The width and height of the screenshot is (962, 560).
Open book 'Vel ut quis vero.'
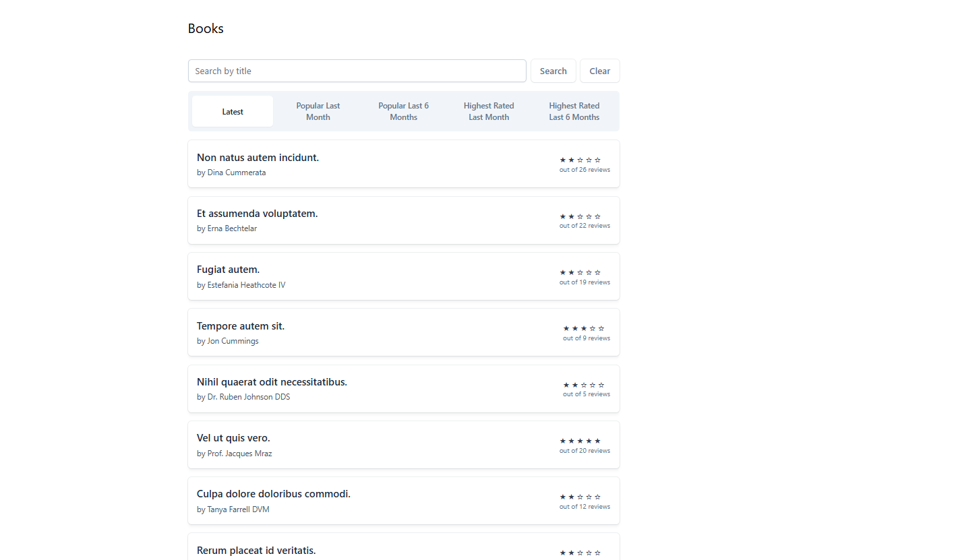[233, 438]
